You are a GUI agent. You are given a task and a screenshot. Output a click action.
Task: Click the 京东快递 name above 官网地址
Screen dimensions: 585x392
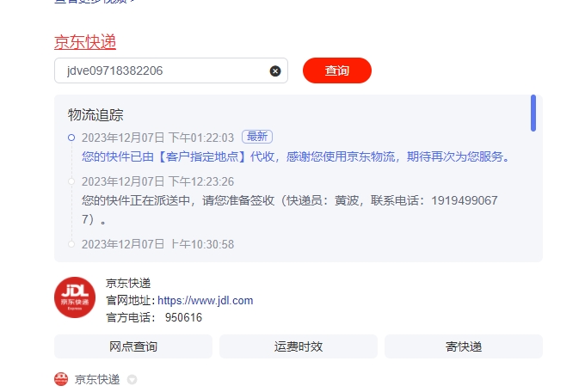(128, 283)
